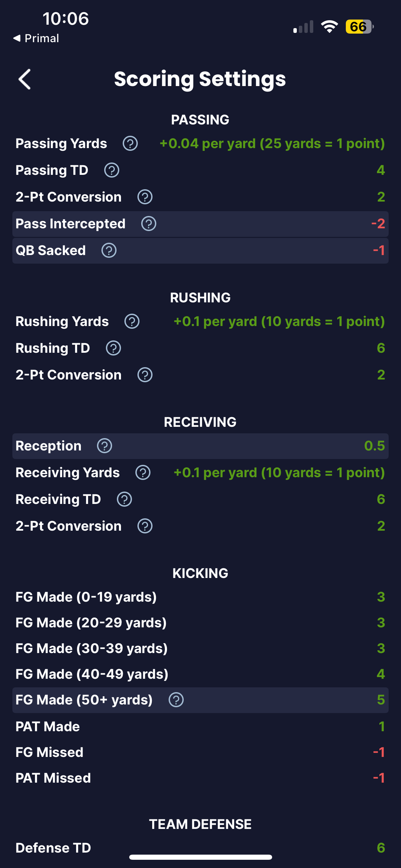Tap the home indicator bar at bottom
401x868 pixels.
(200, 857)
